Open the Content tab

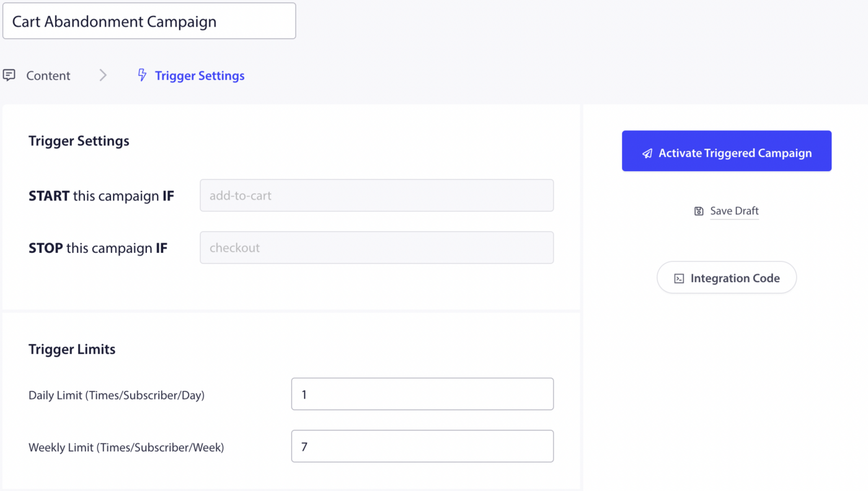[x=48, y=76]
